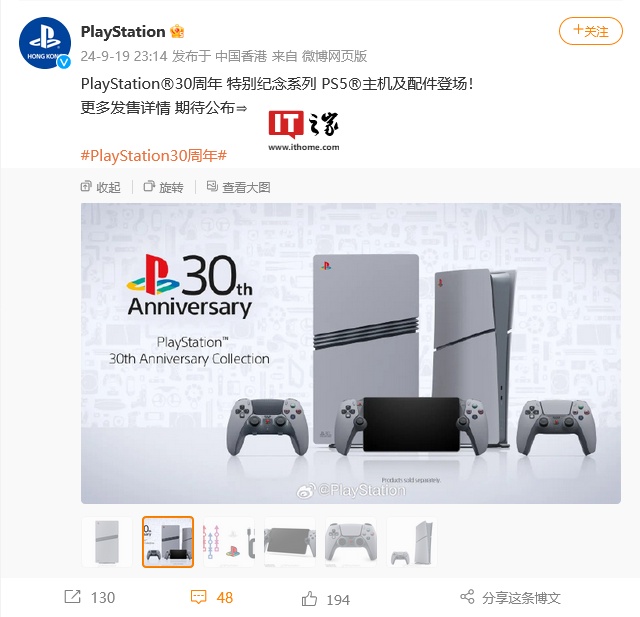Select the highlighted second collection thumbnail
Image resolution: width=640 pixels, height=617 pixels.
[168, 542]
